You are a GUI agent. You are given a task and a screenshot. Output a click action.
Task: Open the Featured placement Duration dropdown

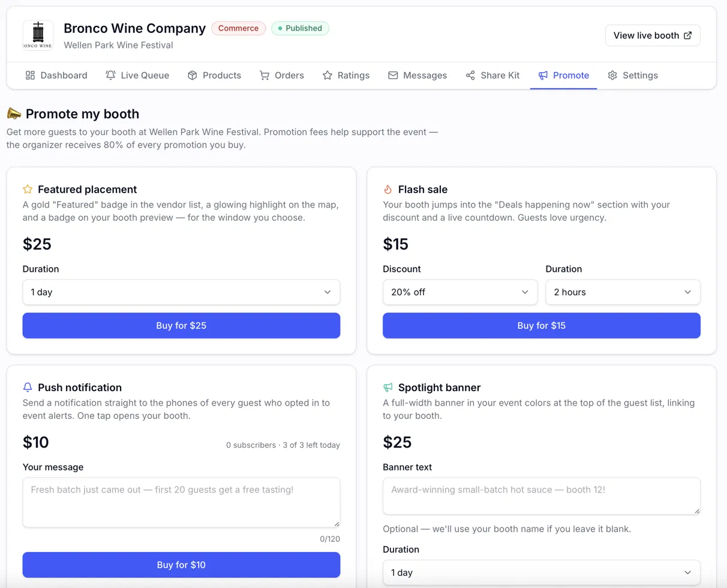pos(181,292)
